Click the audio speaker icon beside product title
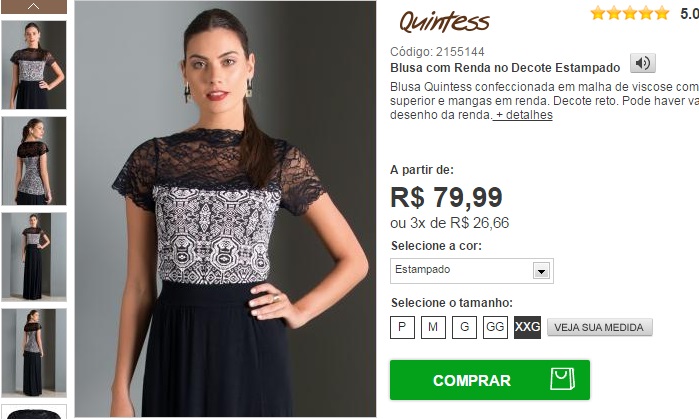Viewport: 699px width, 419px height. tap(642, 63)
